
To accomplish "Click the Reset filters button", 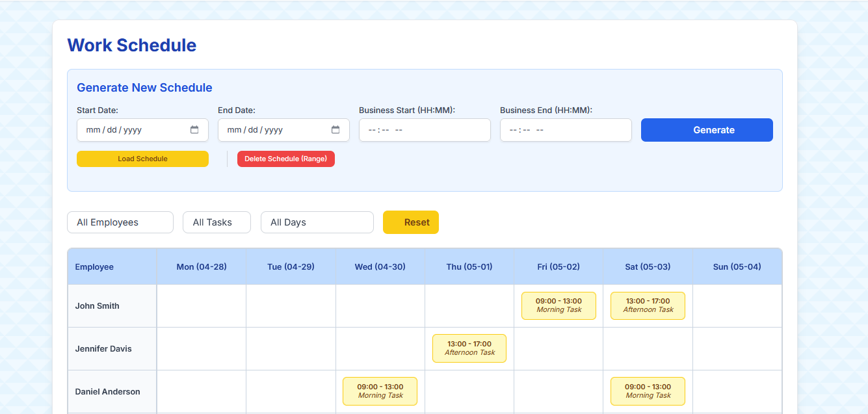I will [x=411, y=222].
